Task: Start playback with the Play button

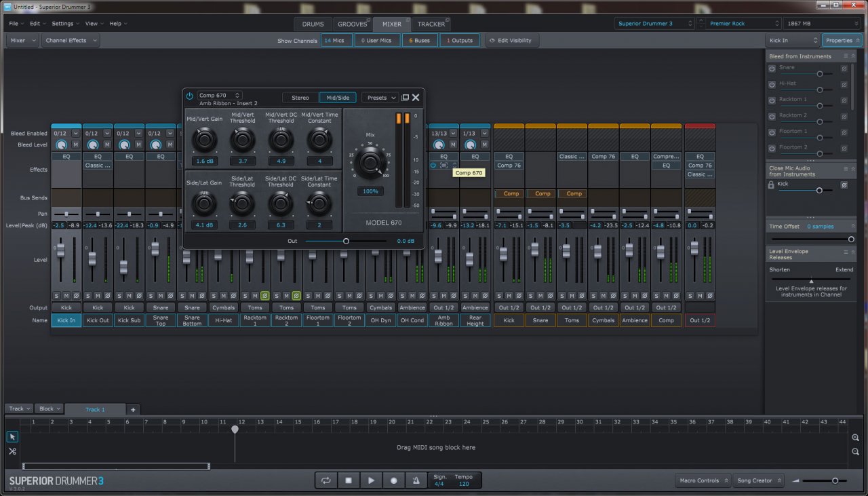Action: (x=371, y=480)
